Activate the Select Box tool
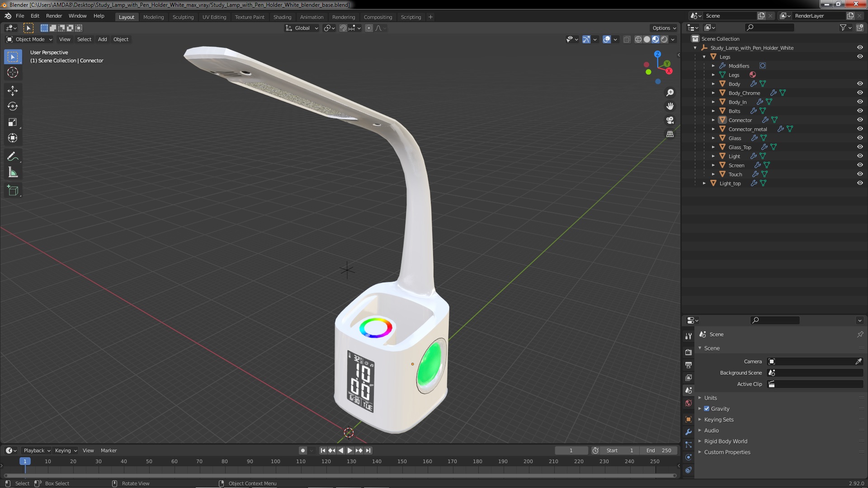Screen dimensions: 868x488 [13, 56]
